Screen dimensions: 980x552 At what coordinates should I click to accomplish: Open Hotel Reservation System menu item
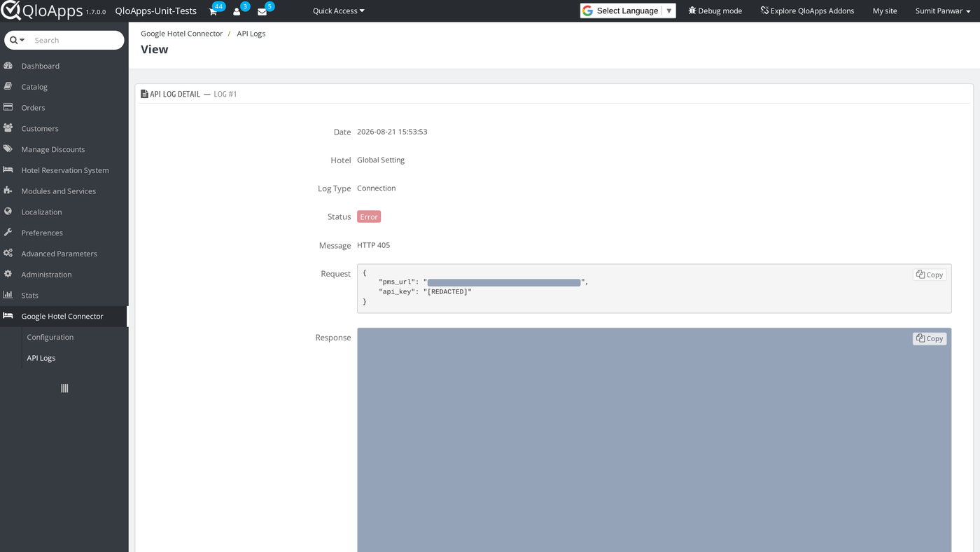point(64,170)
